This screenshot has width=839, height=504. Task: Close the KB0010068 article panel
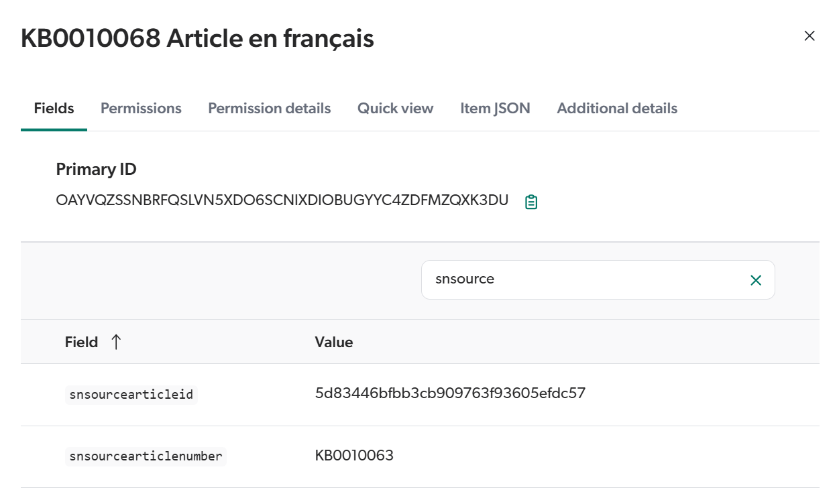809,36
